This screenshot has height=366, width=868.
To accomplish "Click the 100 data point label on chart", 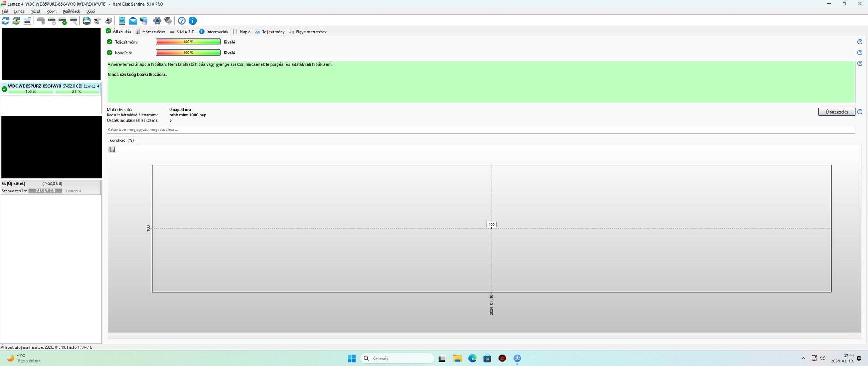I will pyautogui.click(x=491, y=225).
